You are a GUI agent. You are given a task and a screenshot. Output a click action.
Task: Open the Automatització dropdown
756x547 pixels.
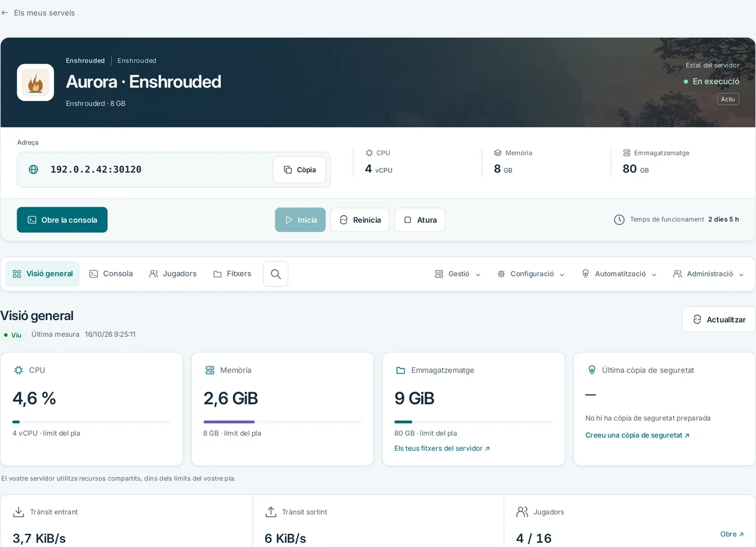coord(619,274)
